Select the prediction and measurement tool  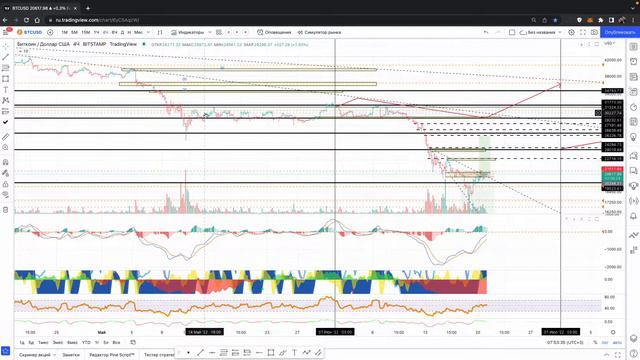[6, 111]
